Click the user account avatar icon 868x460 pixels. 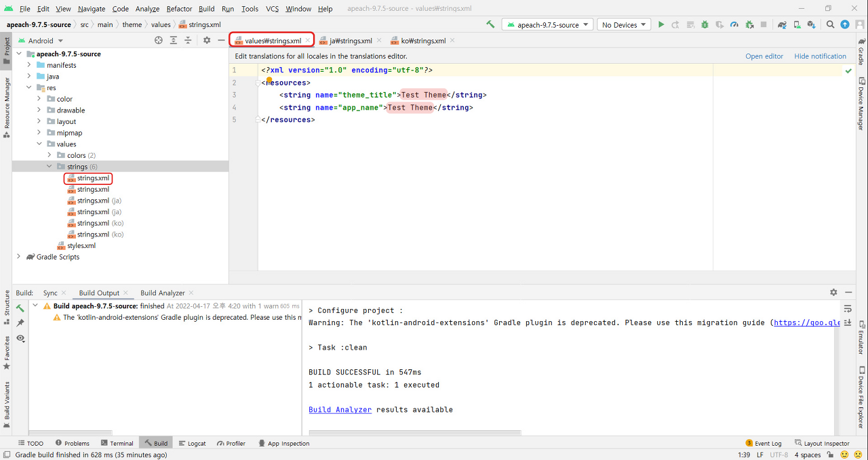[x=860, y=24]
